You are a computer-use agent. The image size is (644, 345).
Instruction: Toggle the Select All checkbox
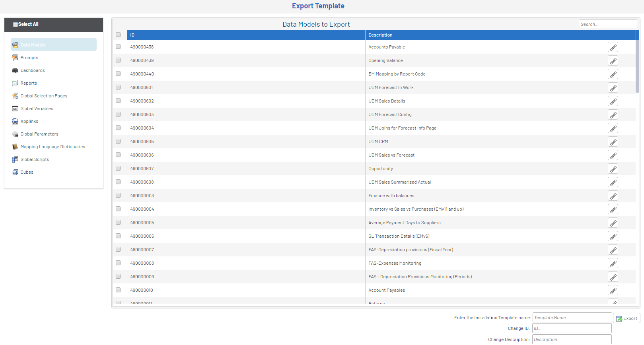click(x=16, y=25)
